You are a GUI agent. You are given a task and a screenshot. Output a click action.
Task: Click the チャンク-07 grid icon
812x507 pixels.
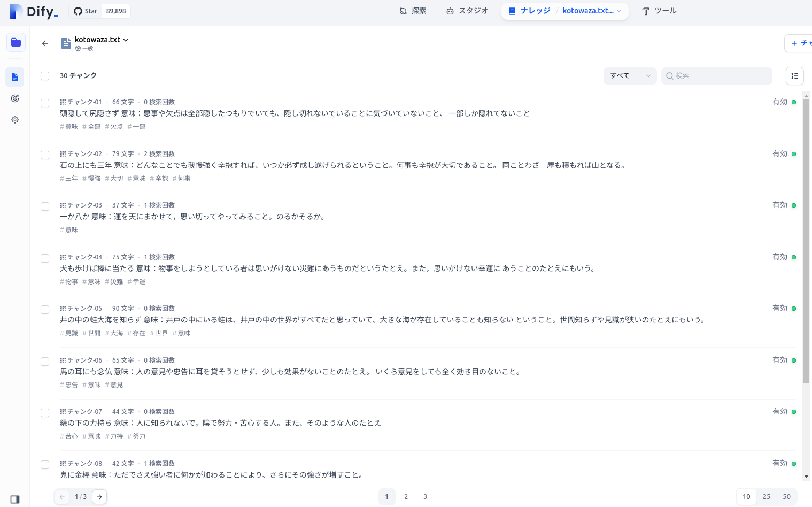63,412
